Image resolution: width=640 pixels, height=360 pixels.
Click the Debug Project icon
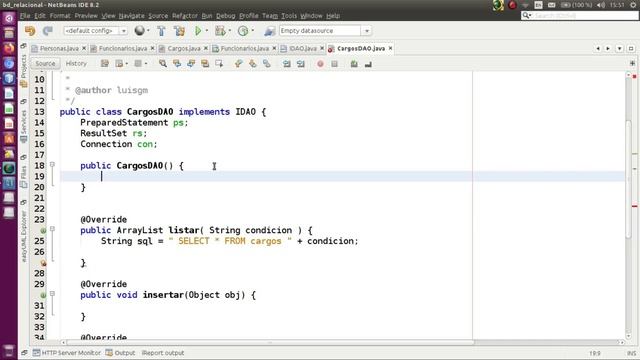tap(220, 31)
